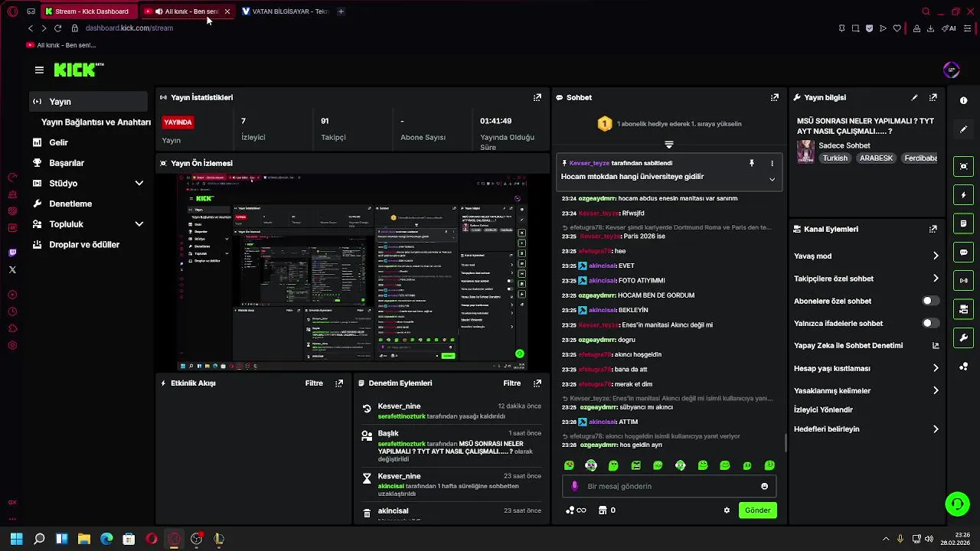Open Yayın Bağlantısı ve Anahtarı page
This screenshot has height=551, width=980.
[96, 122]
